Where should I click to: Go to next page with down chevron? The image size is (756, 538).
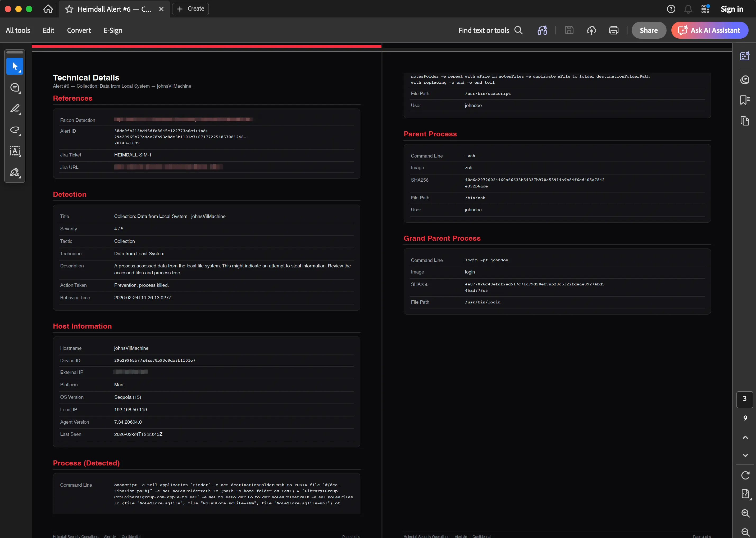click(x=745, y=455)
